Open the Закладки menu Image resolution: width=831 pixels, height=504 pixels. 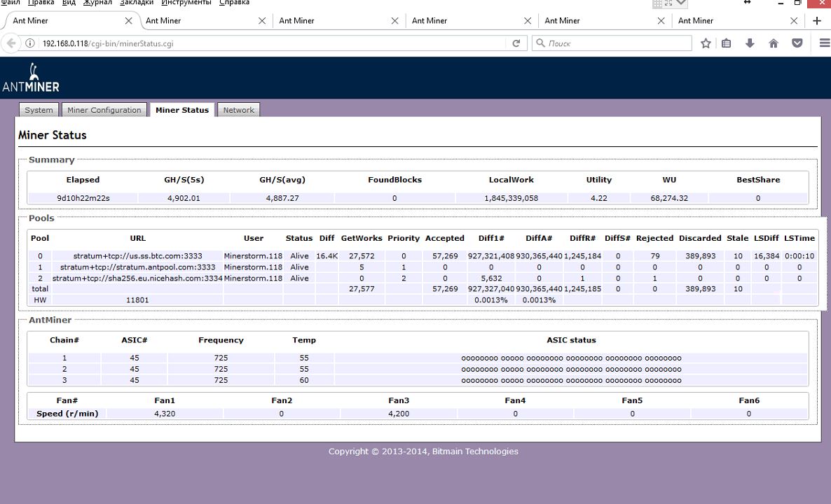(137, 3)
